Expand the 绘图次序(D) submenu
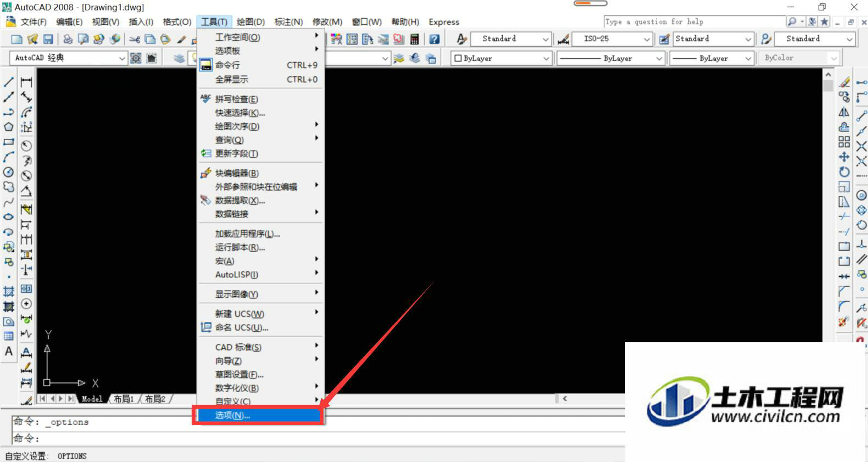This screenshot has width=868, height=462. [x=261, y=126]
